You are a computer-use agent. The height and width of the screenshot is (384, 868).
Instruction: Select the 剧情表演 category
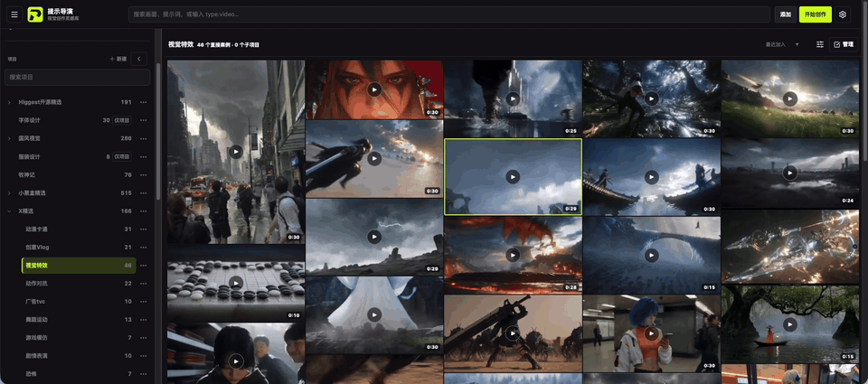(x=79, y=356)
